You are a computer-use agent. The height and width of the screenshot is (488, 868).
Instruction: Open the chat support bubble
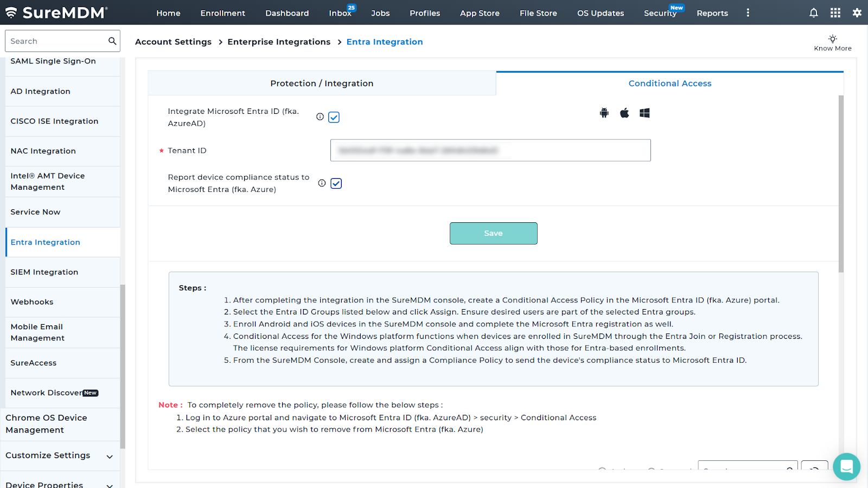(846, 466)
